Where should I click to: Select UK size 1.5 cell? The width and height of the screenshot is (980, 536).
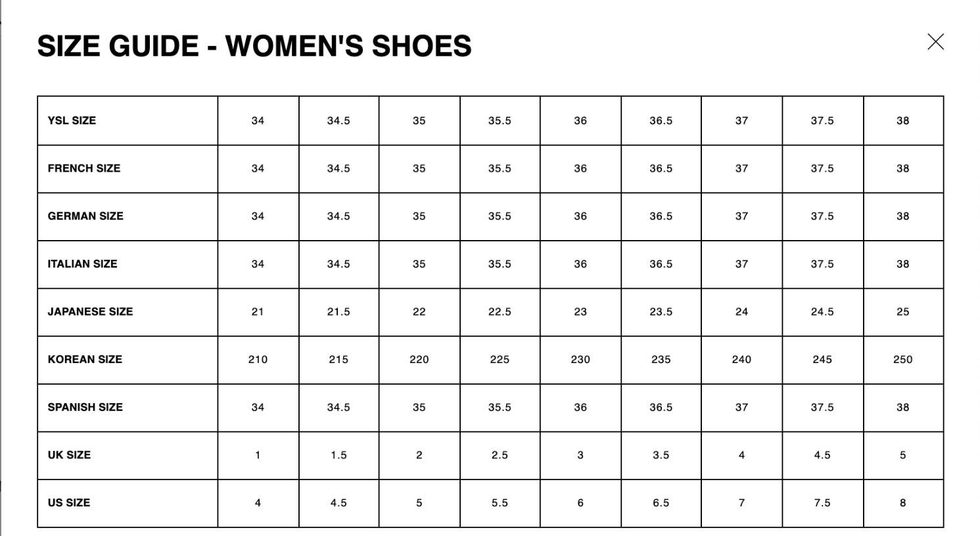pos(338,455)
